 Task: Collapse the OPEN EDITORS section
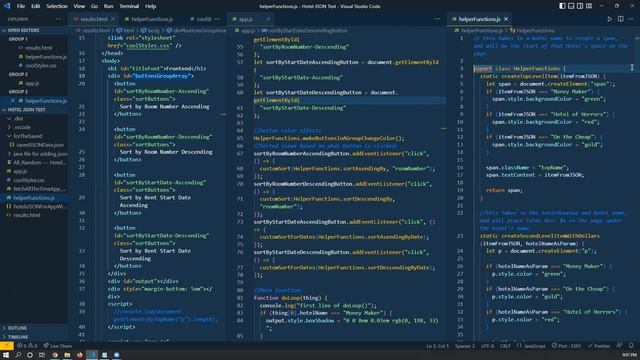(x=23, y=30)
